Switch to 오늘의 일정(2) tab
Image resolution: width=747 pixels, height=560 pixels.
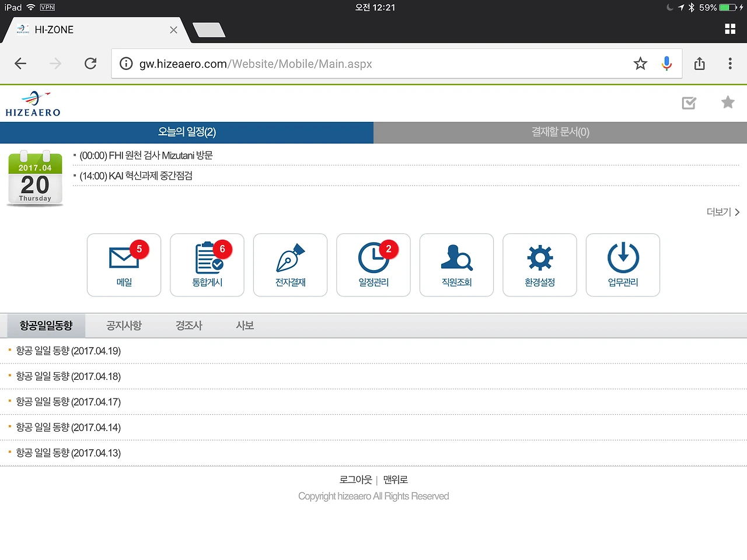tap(187, 132)
